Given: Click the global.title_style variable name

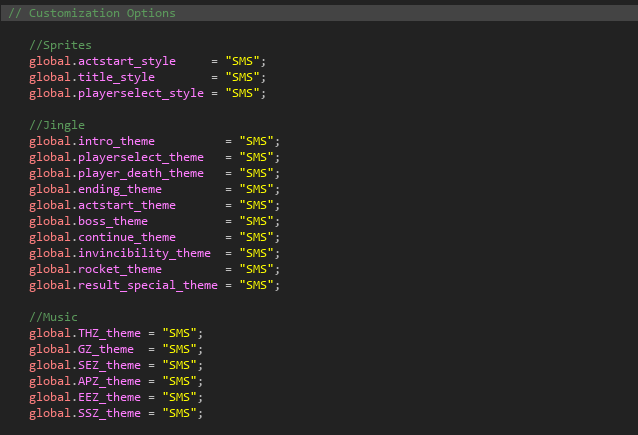Looking at the screenshot, I should (x=92, y=78).
